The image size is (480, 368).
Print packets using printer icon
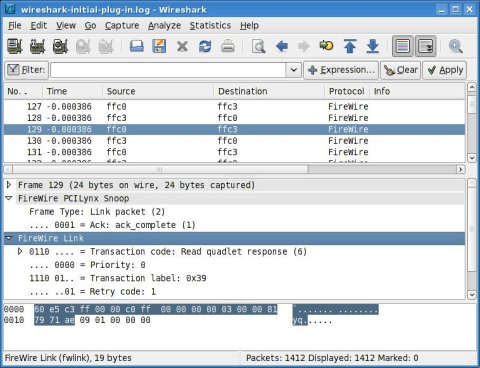pos(228,46)
